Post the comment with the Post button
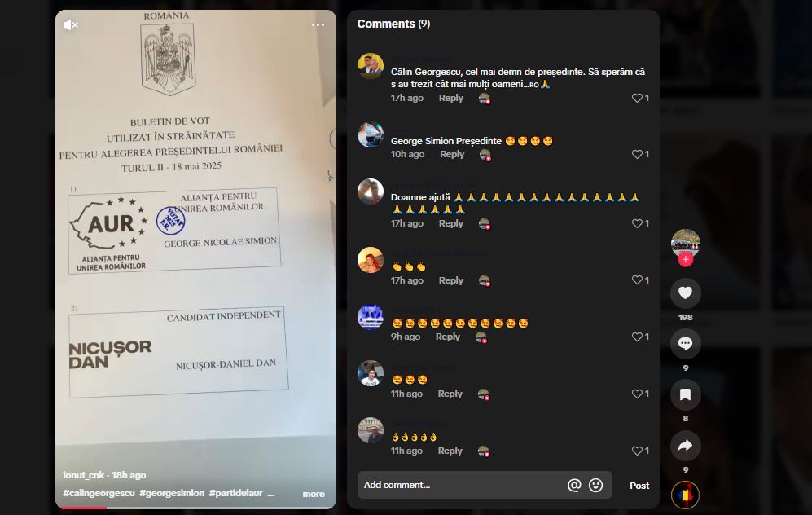812x515 pixels. point(639,486)
